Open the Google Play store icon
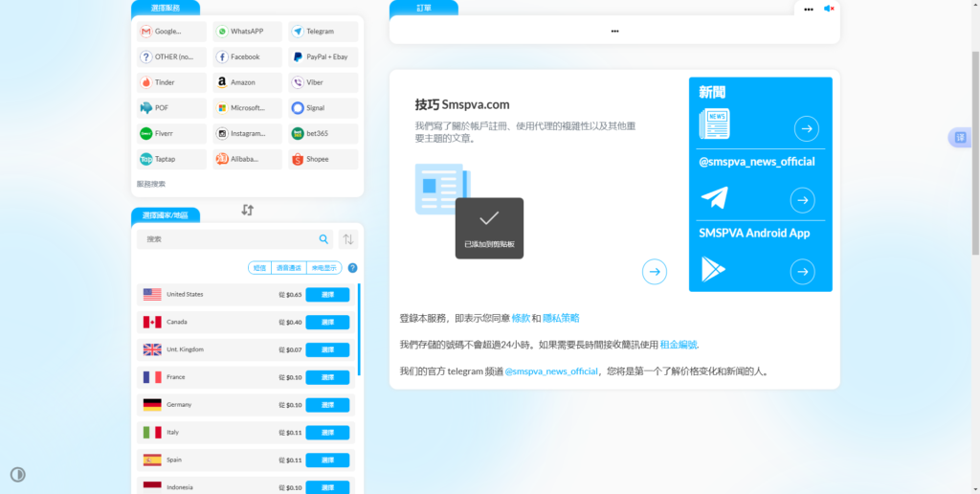Image resolution: width=980 pixels, height=494 pixels. point(713,269)
